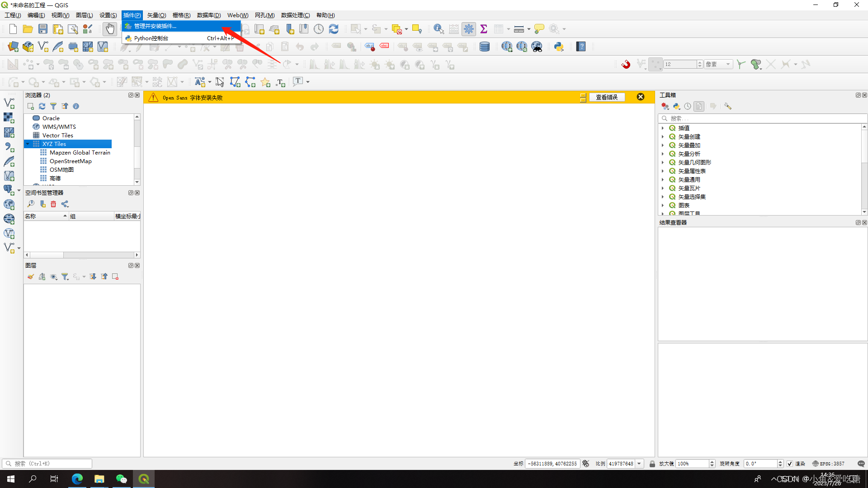The image size is (868, 488).
Task: Expand the 矢量选择集 toolbox group
Action: tap(663, 197)
